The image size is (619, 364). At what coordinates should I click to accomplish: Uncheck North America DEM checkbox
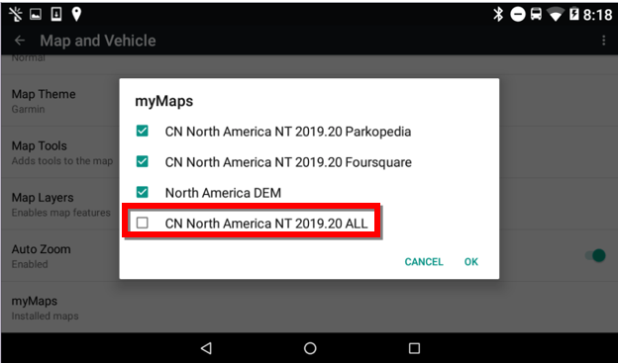(x=142, y=193)
